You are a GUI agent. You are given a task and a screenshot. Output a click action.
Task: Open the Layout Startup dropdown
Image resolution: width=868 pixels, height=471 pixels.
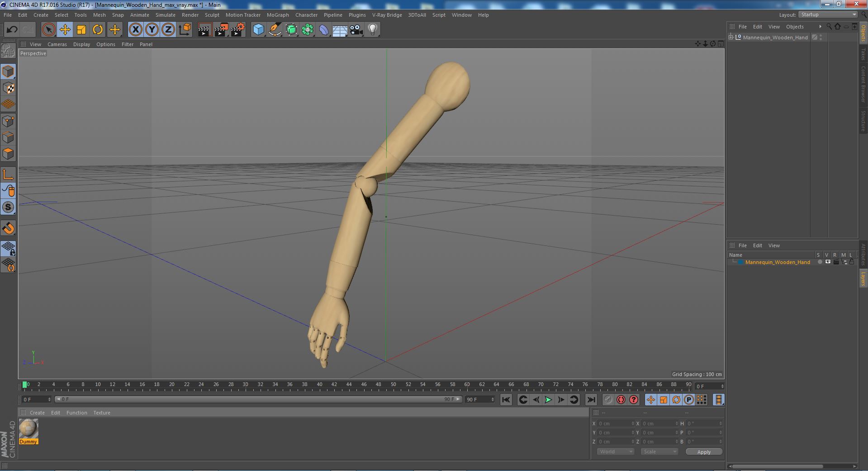[x=828, y=15]
